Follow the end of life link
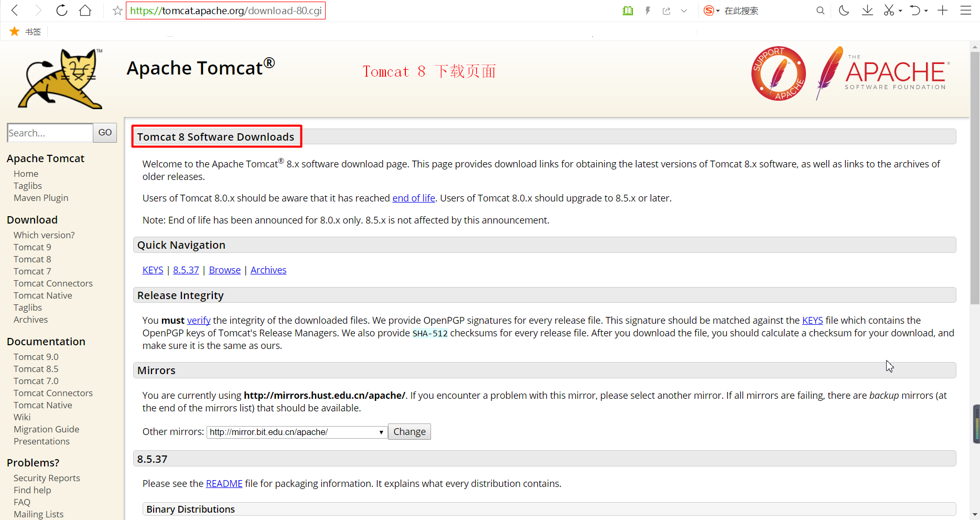980x520 pixels. [414, 198]
